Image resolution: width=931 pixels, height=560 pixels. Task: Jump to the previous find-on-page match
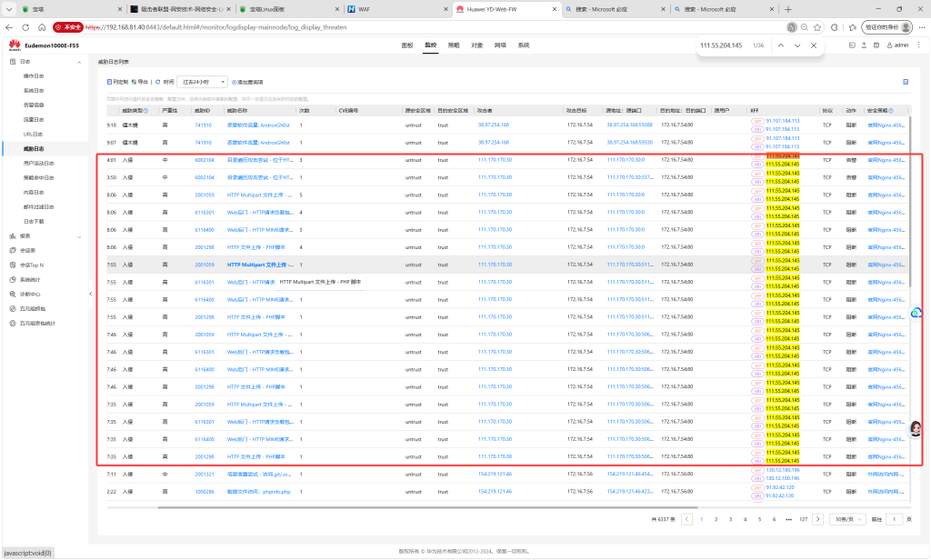point(781,45)
